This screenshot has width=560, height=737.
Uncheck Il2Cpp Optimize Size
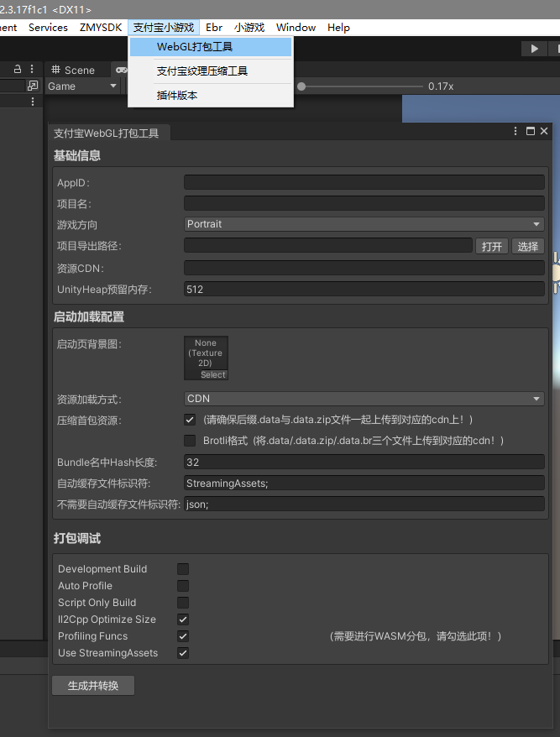coord(183,619)
